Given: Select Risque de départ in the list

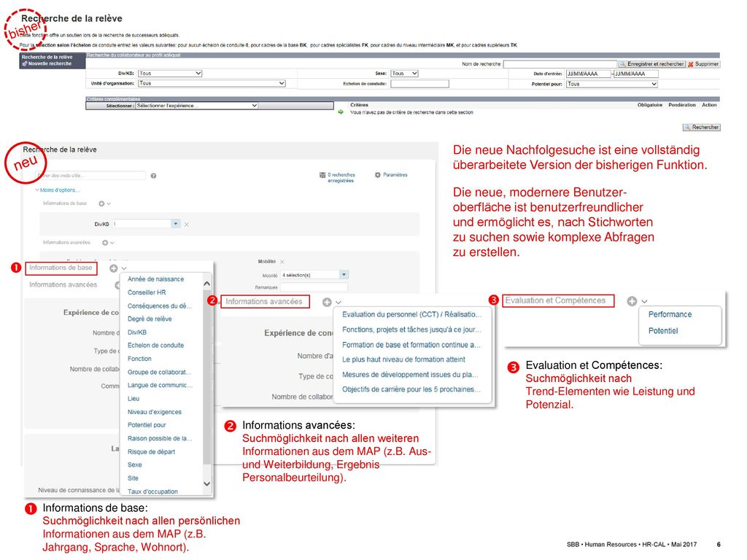Looking at the screenshot, I should [x=152, y=452].
